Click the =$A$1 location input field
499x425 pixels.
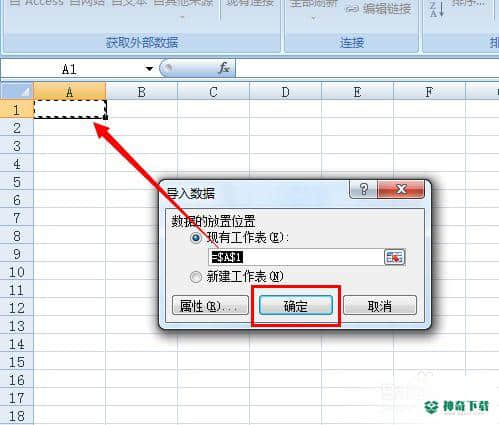(296, 257)
